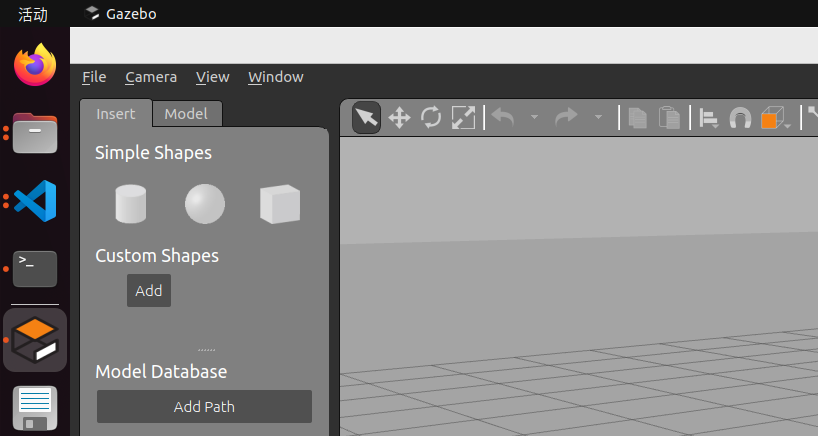Open the redo history dropdown arrow

click(x=598, y=117)
